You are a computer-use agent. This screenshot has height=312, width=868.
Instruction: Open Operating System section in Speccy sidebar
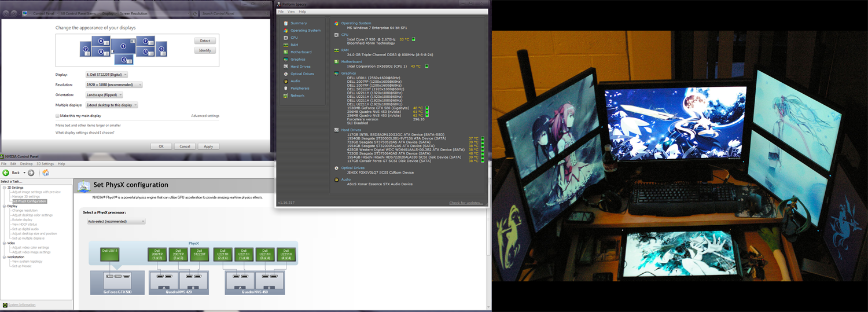[x=305, y=30]
